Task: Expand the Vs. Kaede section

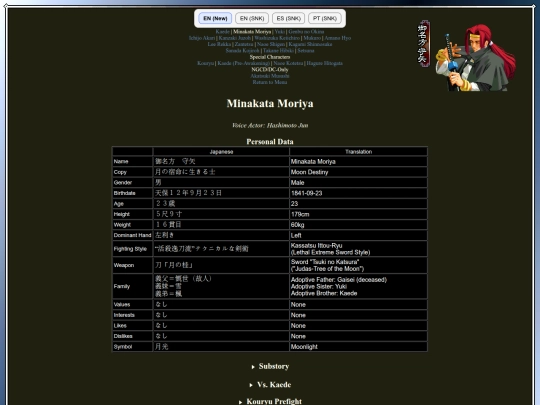Action: (x=270, y=385)
